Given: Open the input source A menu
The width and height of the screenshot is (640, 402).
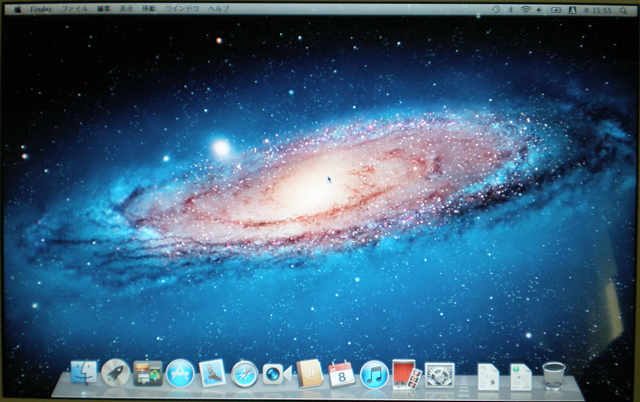Looking at the screenshot, I should [572, 10].
